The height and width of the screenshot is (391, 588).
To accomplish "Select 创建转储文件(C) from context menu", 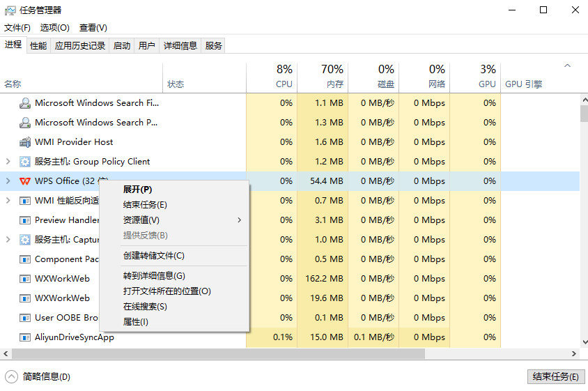I will click(174, 256).
